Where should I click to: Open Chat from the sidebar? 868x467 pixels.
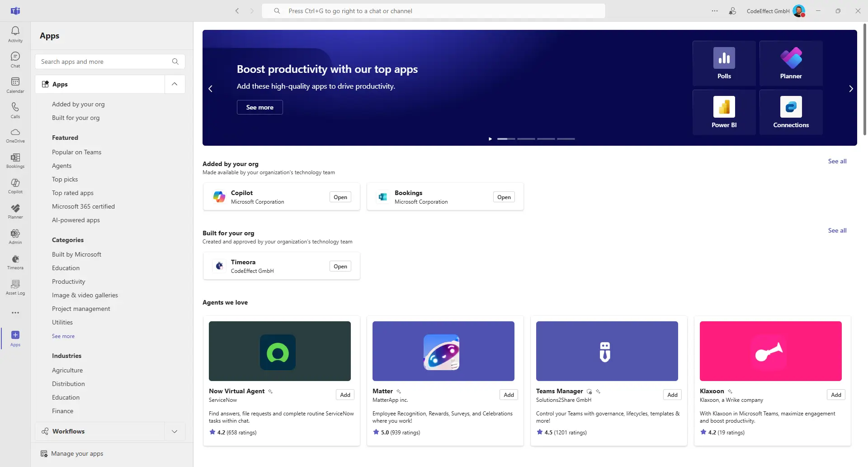[15, 60]
